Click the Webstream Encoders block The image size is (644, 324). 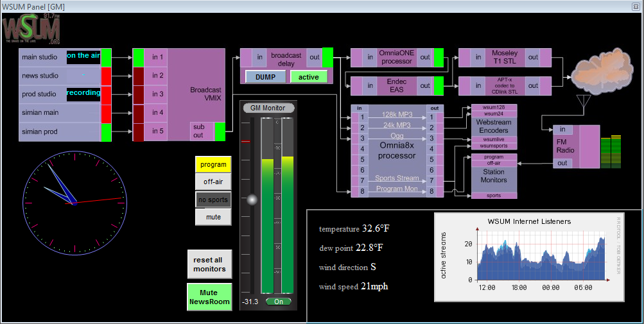tap(494, 126)
